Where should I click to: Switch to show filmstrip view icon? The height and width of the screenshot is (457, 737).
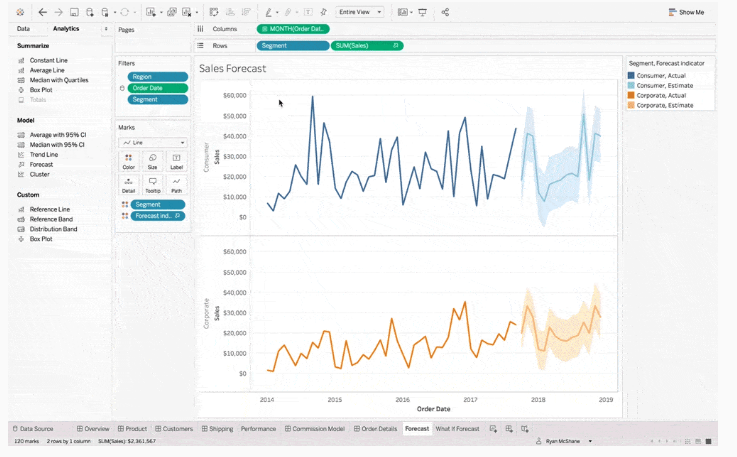coord(698,441)
